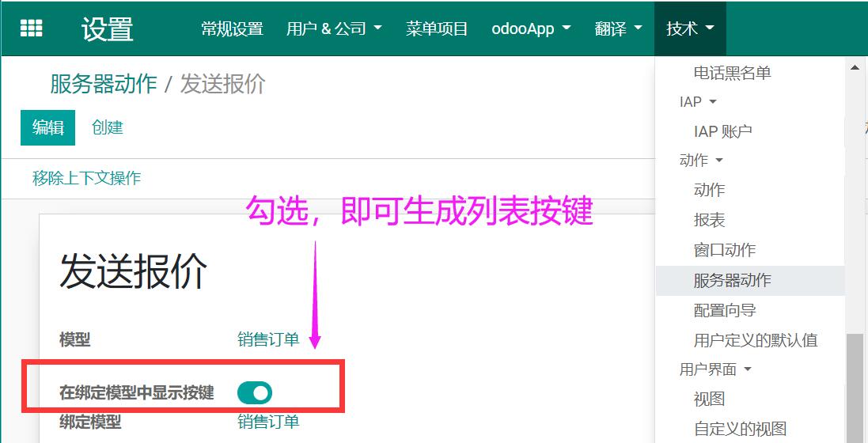Open the 销售订单 link beside 绑定模型
Viewport: 868px width, 443px height.
(268, 422)
